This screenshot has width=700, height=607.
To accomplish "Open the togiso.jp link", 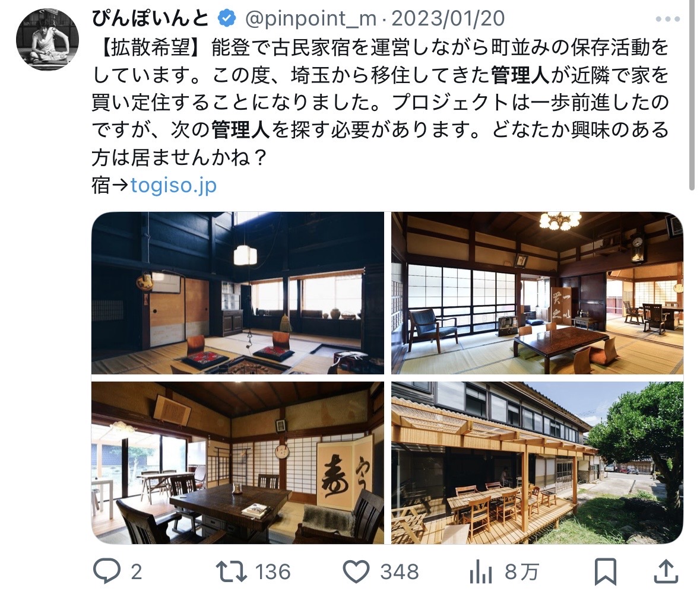I will [x=173, y=185].
